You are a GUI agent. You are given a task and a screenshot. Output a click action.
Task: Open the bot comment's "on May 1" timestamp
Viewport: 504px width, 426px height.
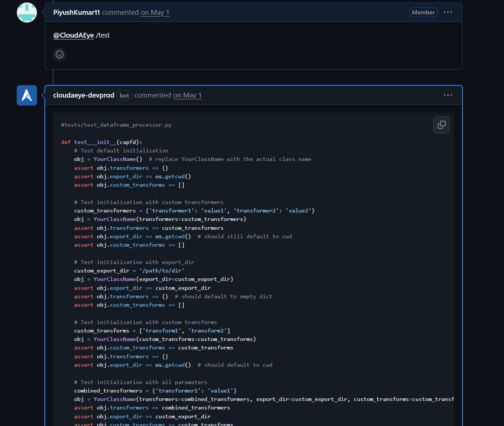(x=187, y=95)
